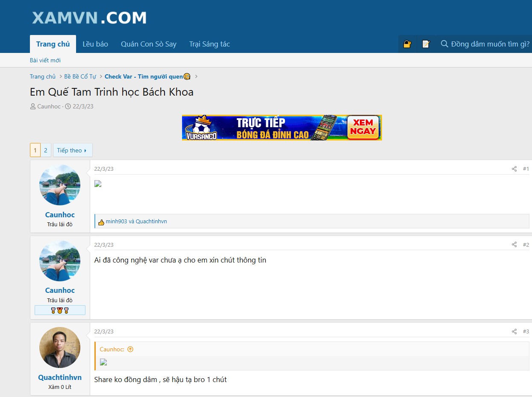Expand breadcrumb arrow after Check Var

coord(196,77)
